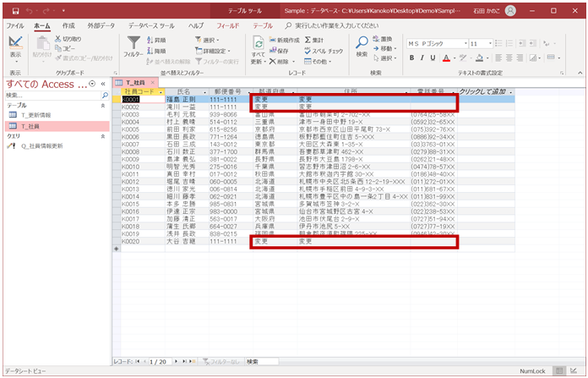588x378 pixels.
Task: Open the font size 11 dropdown
Action: [492, 43]
